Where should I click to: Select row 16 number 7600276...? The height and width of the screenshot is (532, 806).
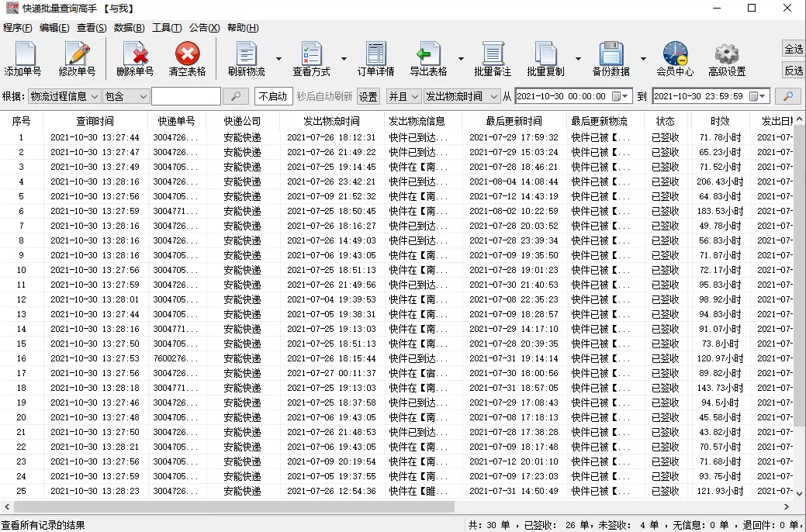click(175, 358)
